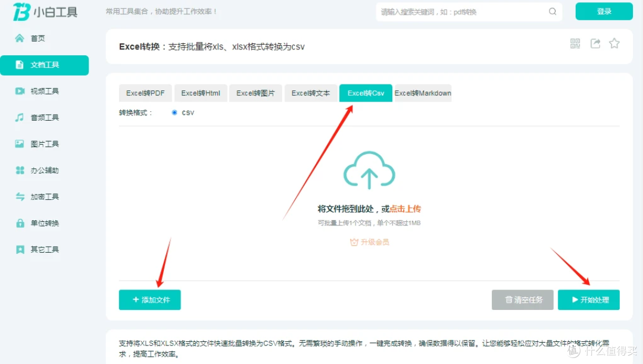Viewport: 643px width, 364px height.
Task: Click the 登录 login button
Action: click(604, 11)
